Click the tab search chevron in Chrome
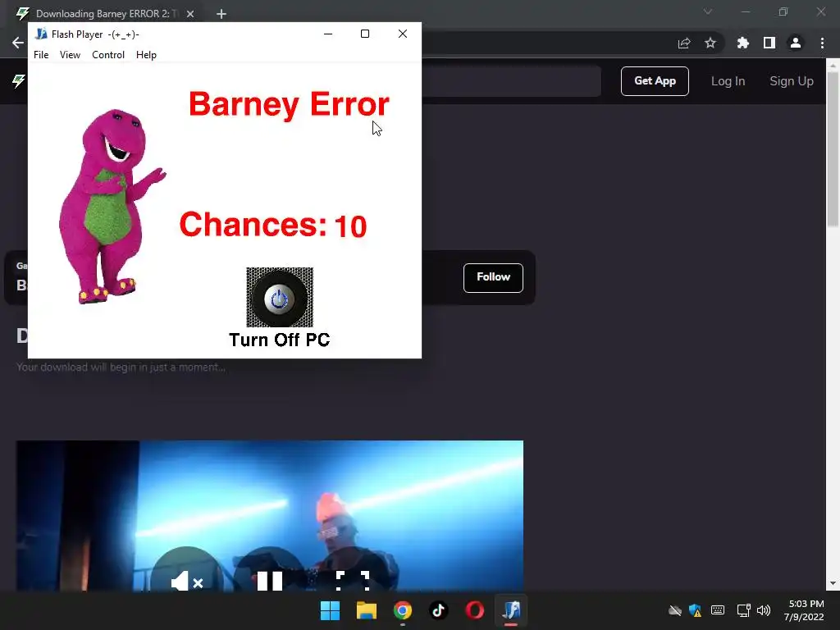 [708, 11]
